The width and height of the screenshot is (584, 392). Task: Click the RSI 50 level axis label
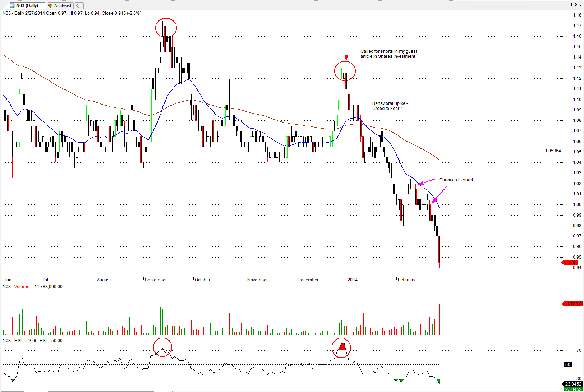[x=568, y=365]
